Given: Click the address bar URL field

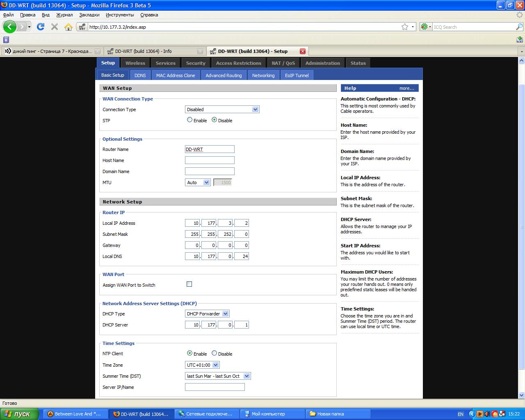Looking at the screenshot, I should [244, 27].
